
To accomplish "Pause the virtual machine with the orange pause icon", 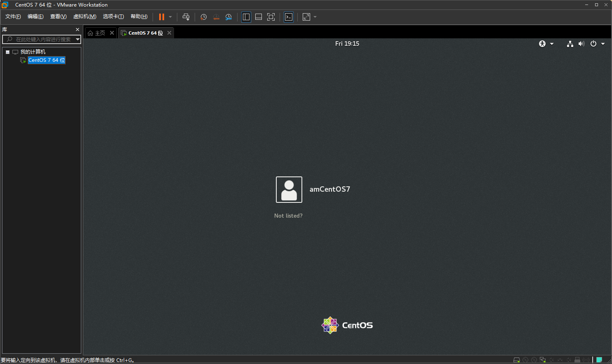I will coord(162,17).
